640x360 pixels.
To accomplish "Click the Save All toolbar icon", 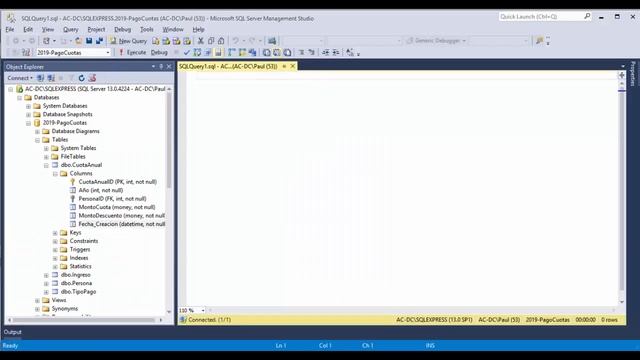I will point(99,41).
